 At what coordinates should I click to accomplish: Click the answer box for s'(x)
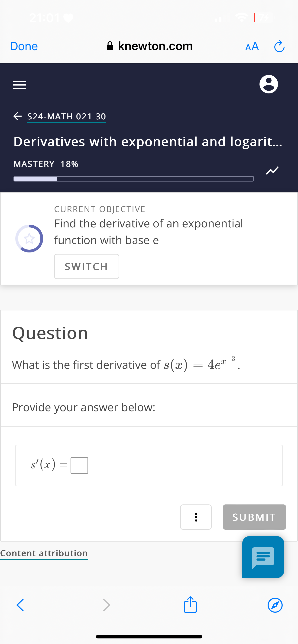pyautogui.click(x=80, y=465)
